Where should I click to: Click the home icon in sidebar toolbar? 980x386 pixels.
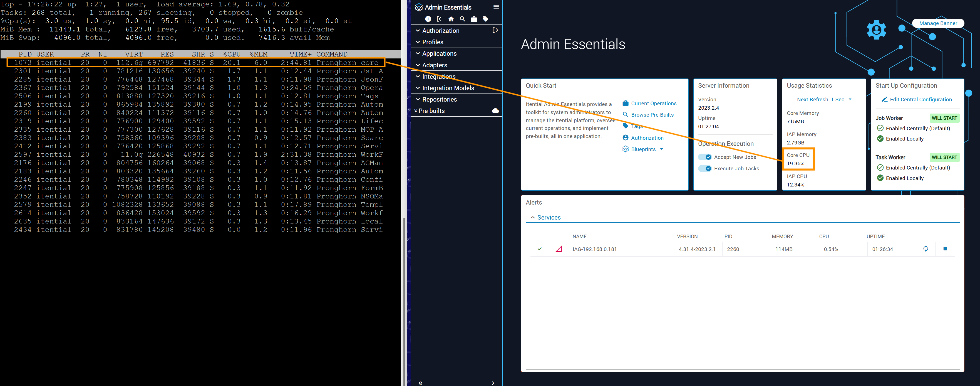pos(451,19)
